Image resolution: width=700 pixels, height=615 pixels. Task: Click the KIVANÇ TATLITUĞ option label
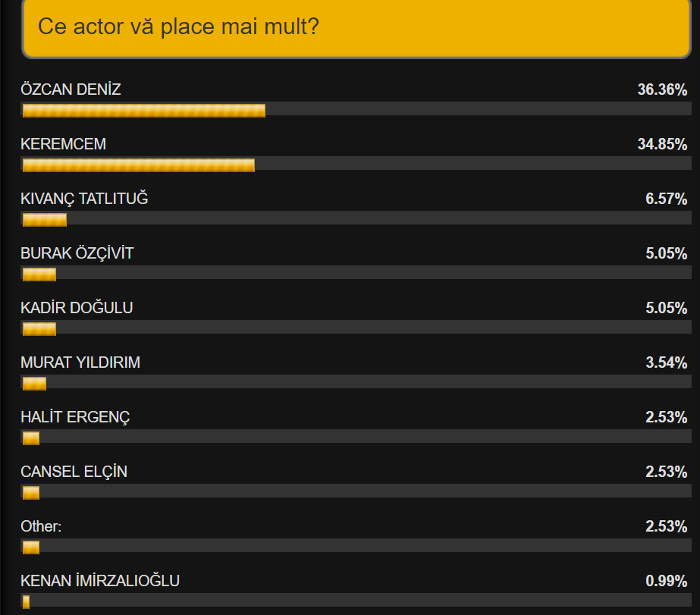(x=84, y=199)
